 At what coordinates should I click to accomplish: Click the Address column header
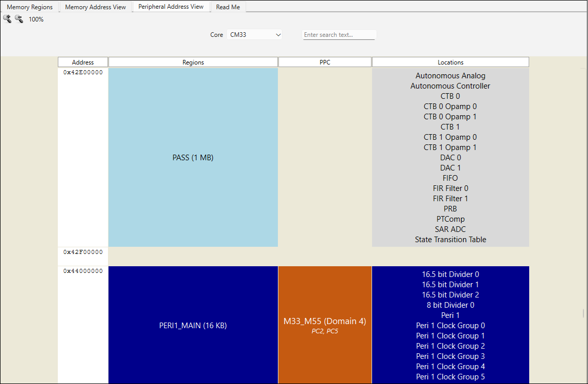pos(83,62)
